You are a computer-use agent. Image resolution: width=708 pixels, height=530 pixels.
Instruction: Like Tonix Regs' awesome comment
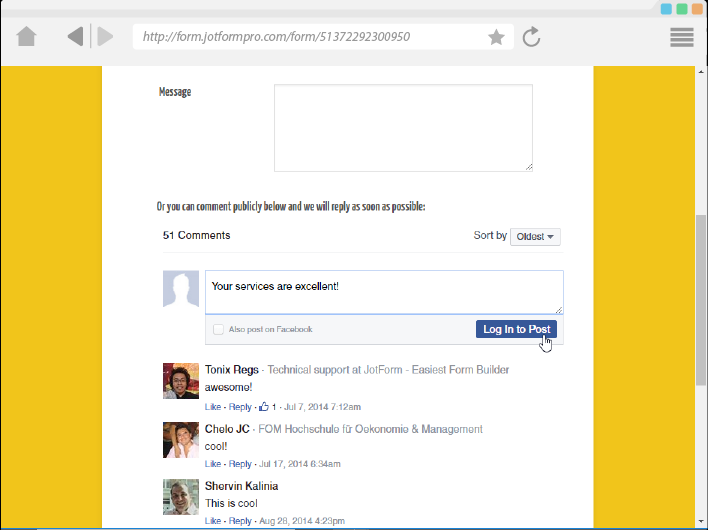(213, 407)
